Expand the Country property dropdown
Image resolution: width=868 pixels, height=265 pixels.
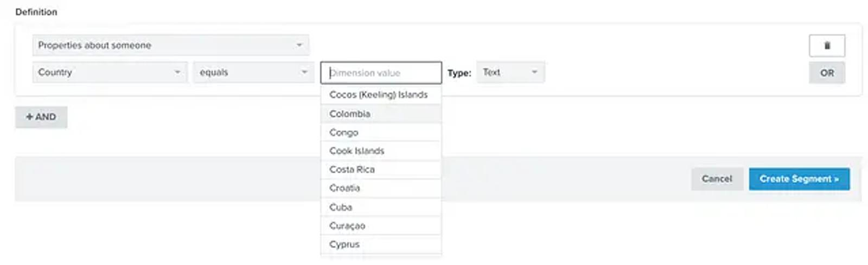tap(110, 72)
